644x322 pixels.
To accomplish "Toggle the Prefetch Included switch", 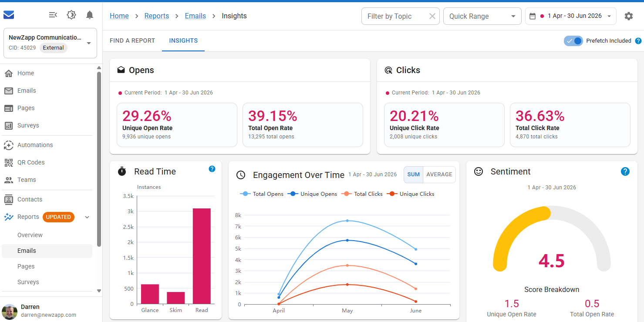I will click(x=573, y=41).
